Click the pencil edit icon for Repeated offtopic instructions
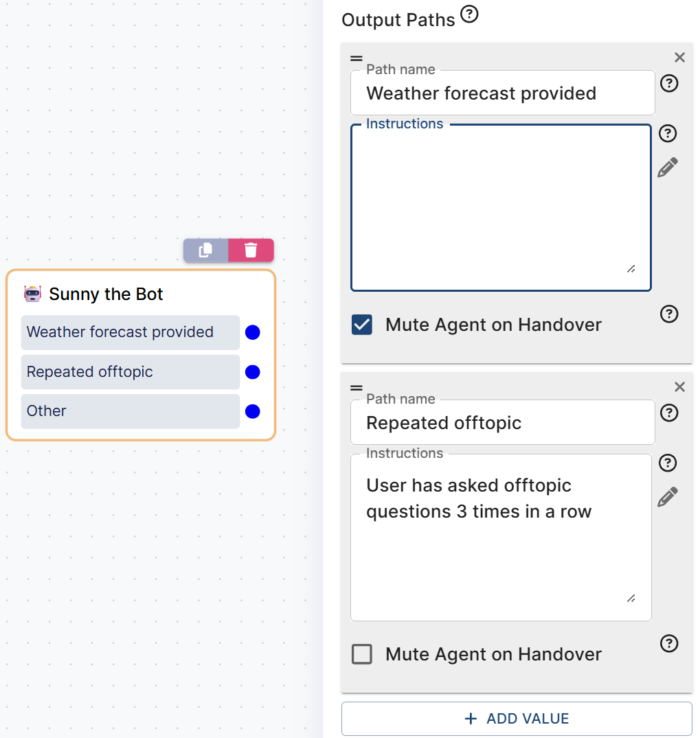 click(x=668, y=497)
